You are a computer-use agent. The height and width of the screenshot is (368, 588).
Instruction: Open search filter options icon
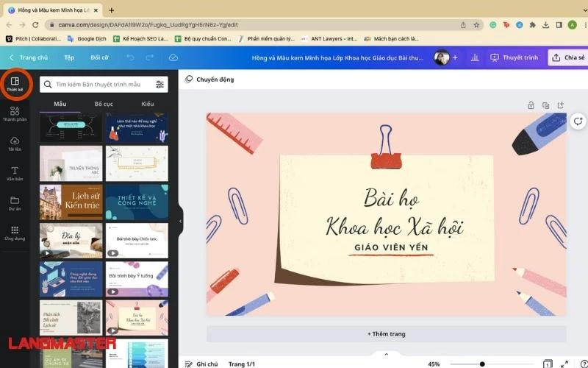point(159,85)
